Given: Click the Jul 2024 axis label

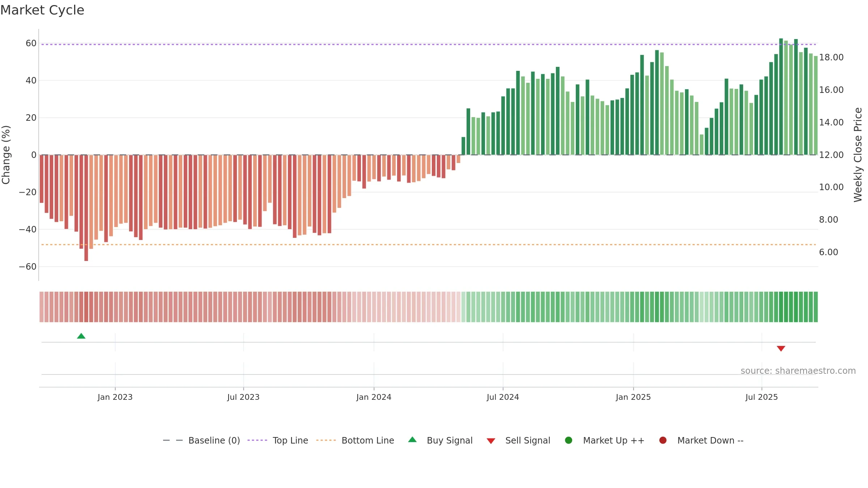Looking at the screenshot, I should pos(503,397).
